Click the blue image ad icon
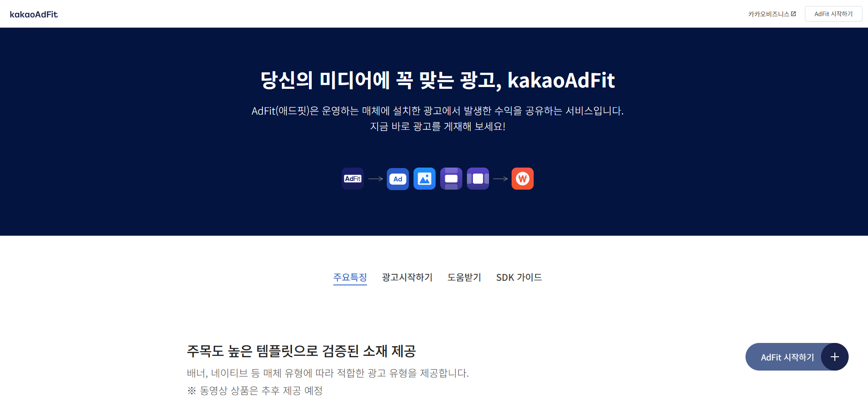868x412 pixels. pos(425,179)
